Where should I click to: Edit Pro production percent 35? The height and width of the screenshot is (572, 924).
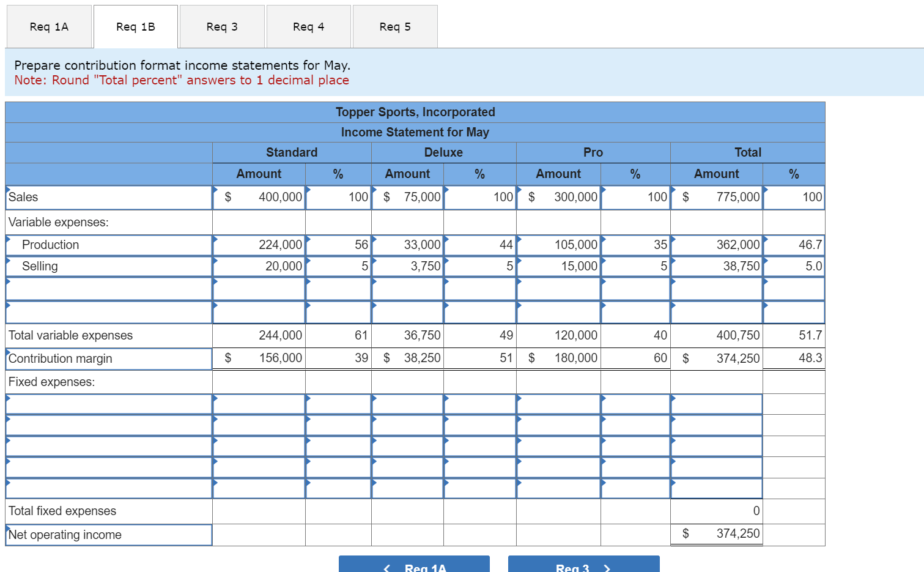click(x=635, y=245)
